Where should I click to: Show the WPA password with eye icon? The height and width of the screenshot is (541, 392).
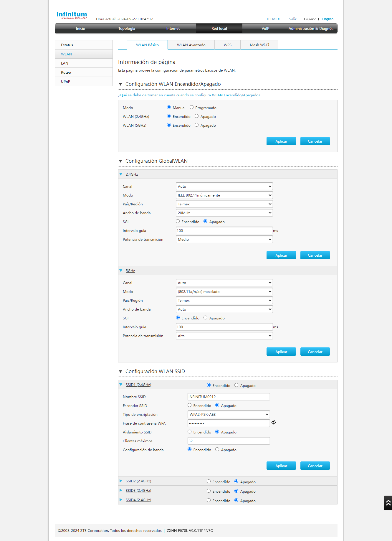[x=274, y=422]
